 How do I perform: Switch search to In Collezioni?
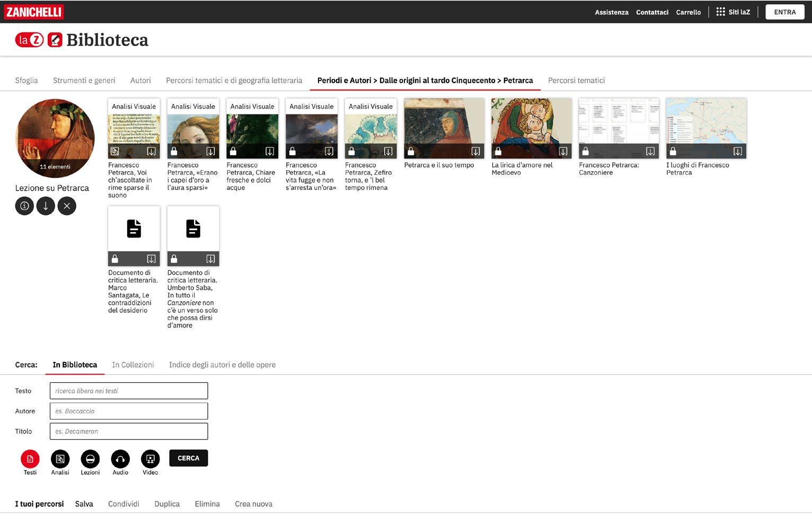133,365
